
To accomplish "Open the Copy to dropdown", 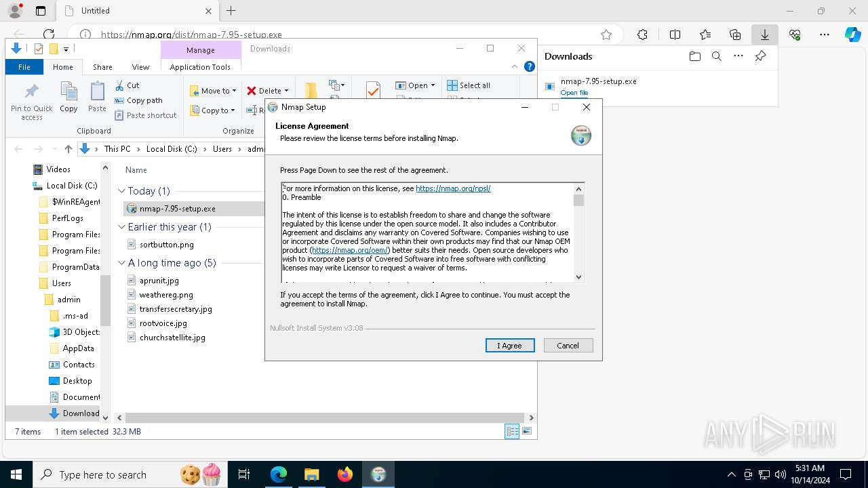I will [x=212, y=110].
